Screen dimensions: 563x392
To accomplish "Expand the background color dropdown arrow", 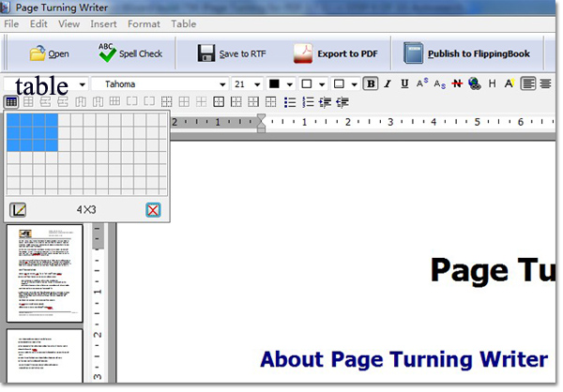I will coord(322,84).
